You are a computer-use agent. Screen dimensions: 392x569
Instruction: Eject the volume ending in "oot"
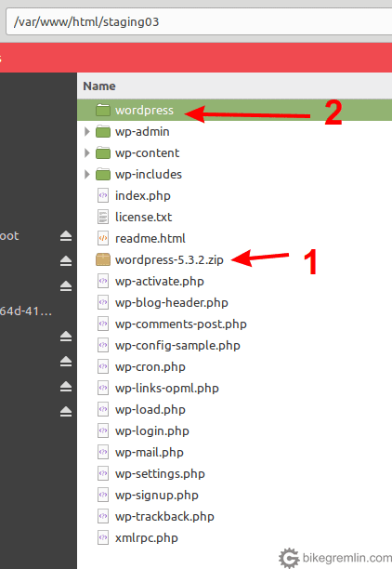click(66, 236)
